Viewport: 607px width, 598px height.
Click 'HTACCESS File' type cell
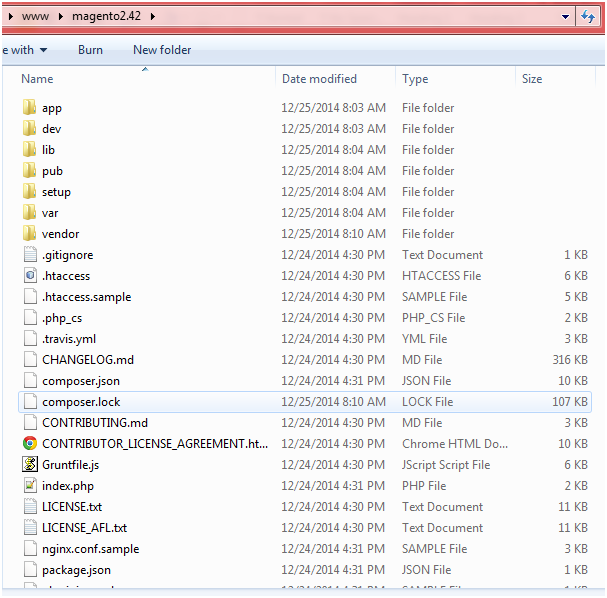(x=441, y=276)
